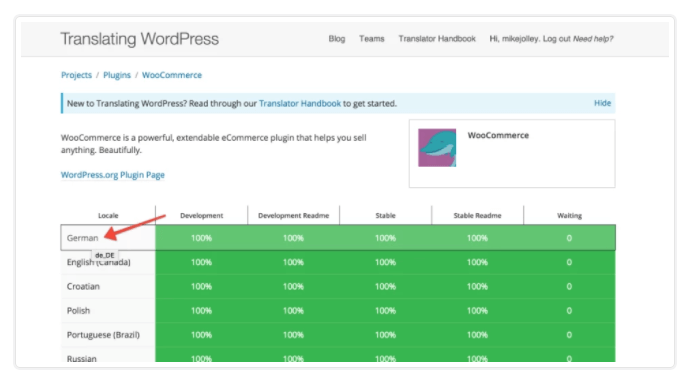
Task: Open German Development 100% cell
Action: [201, 238]
